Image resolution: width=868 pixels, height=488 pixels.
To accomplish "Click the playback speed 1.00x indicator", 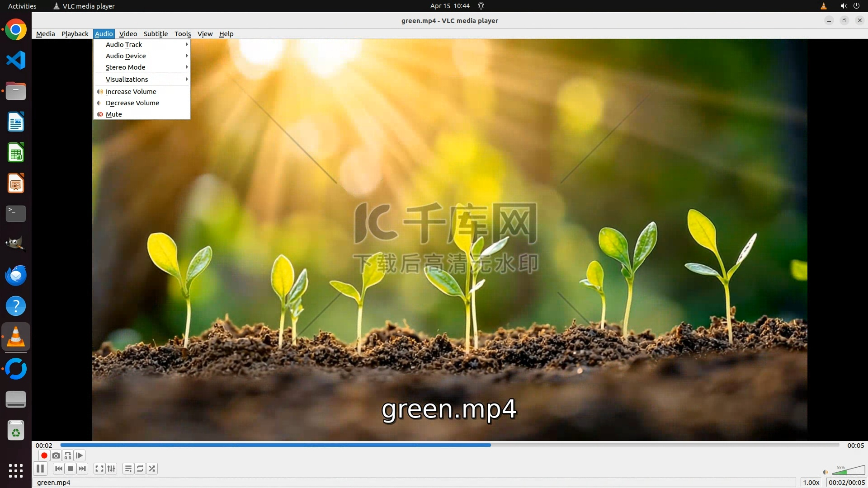I will point(811,482).
